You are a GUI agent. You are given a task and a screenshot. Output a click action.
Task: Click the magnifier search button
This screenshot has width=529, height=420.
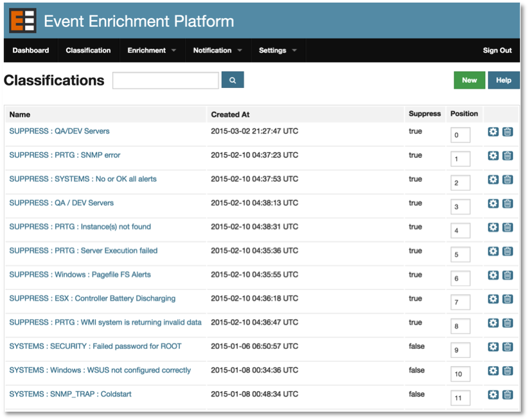click(x=233, y=80)
